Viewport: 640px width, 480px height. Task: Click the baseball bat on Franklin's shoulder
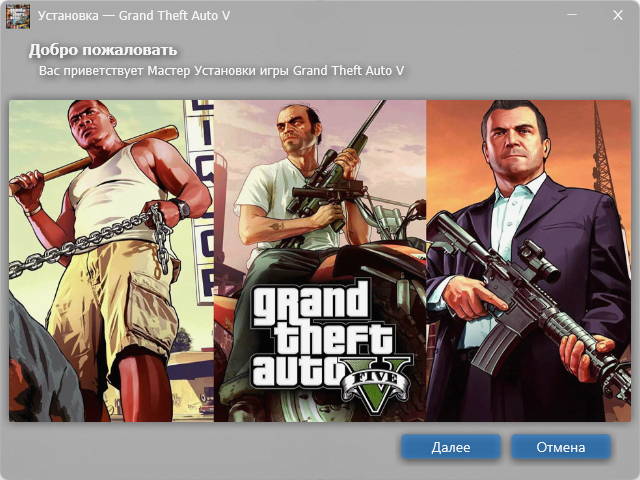94,159
